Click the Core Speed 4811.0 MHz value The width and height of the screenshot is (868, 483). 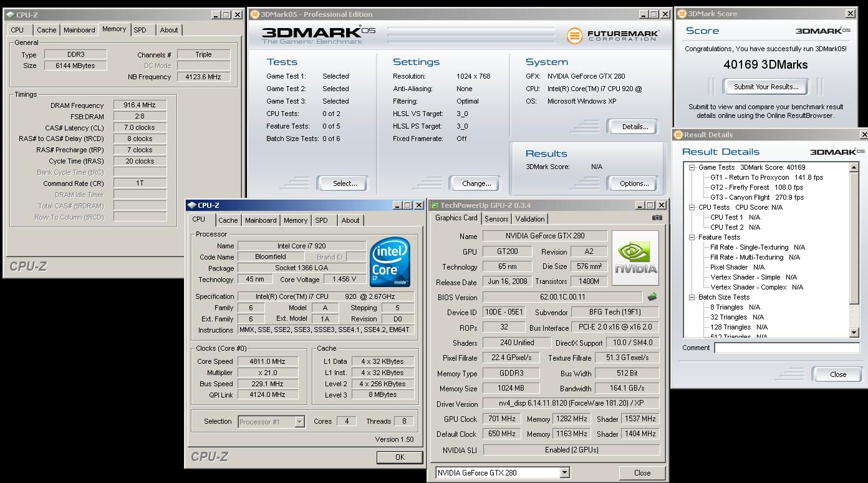(267, 361)
